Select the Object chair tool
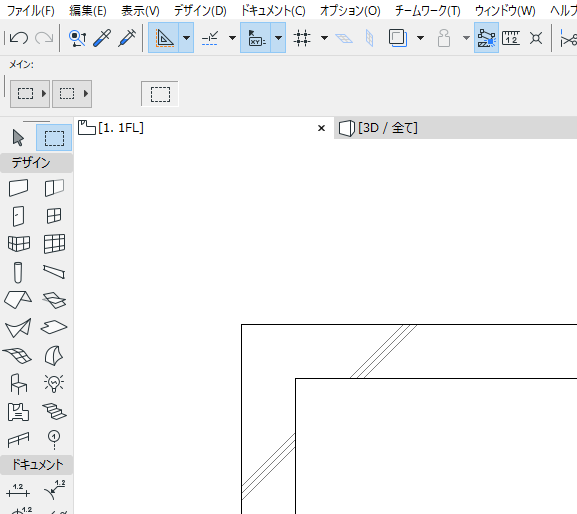Viewport: 577px width, 514px height. click(18, 384)
